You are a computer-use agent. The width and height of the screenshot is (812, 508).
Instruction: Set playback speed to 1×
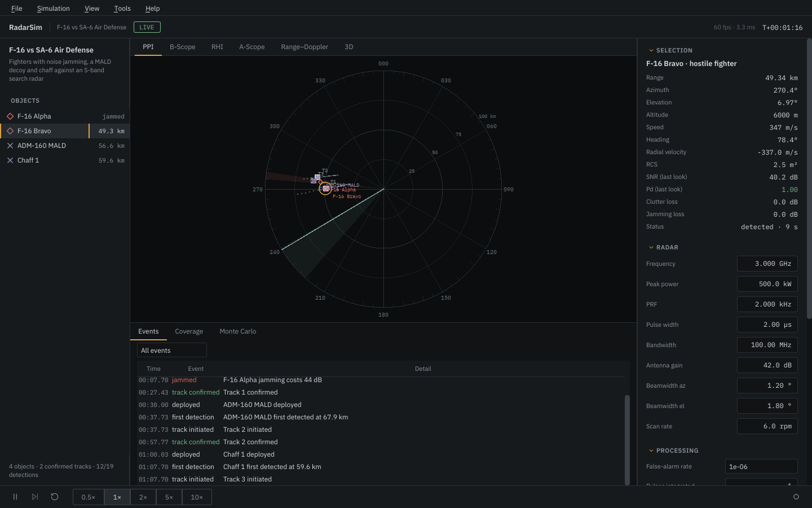[x=117, y=497]
